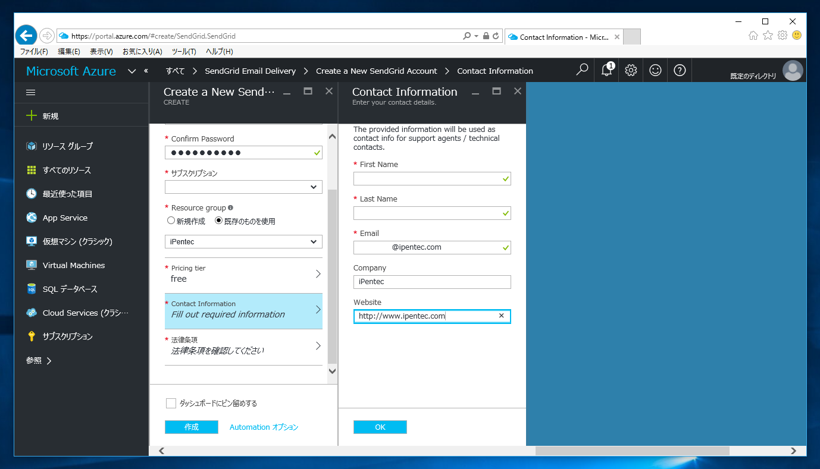Expand the Pricing tier free row
Image resolution: width=820 pixels, height=469 pixels.
coord(244,274)
